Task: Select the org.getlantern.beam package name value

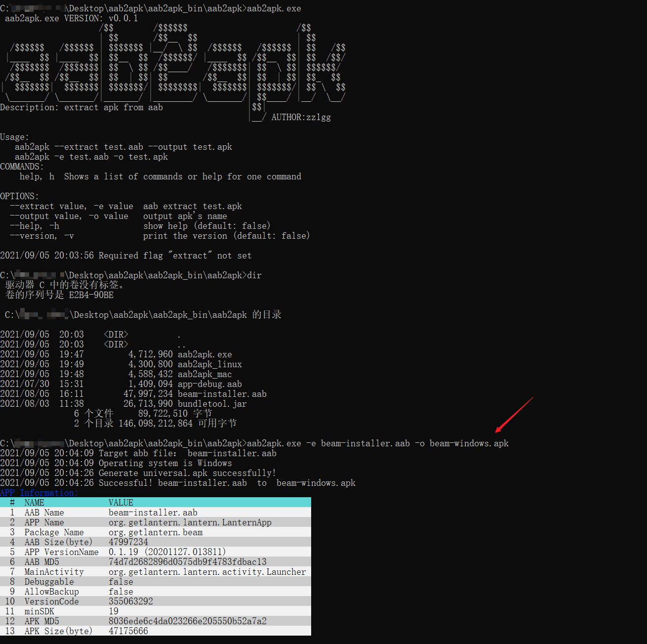Action: click(x=156, y=532)
